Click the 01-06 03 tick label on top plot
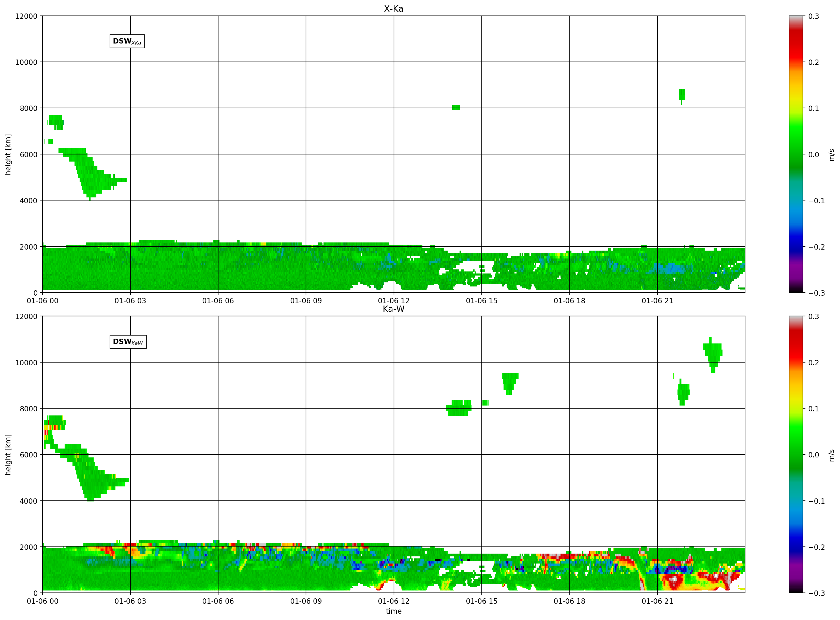 point(130,301)
